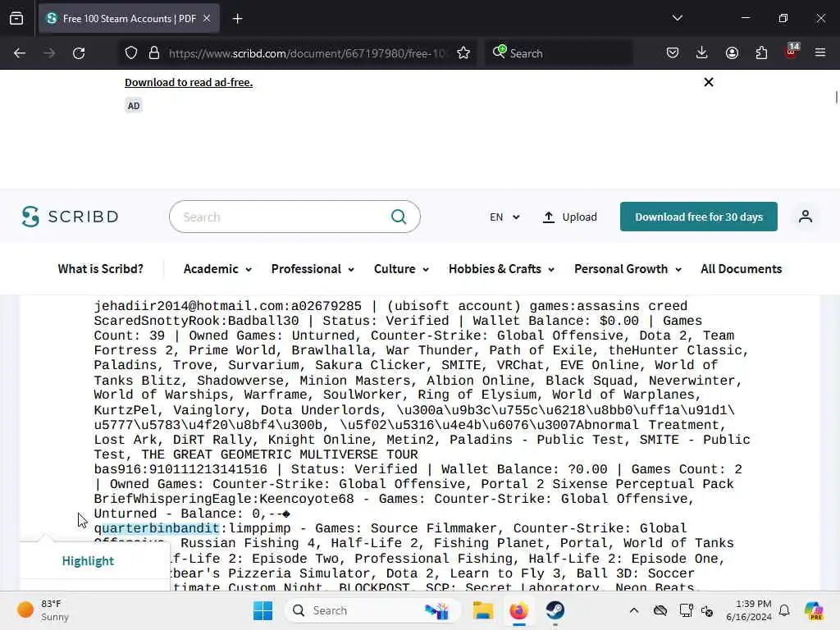The height and width of the screenshot is (630, 840).
Task: Open the Downloads panel
Action: (x=702, y=52)
